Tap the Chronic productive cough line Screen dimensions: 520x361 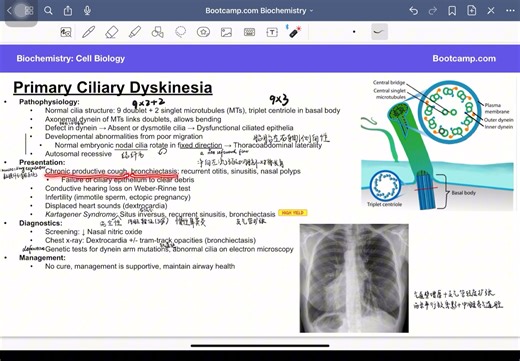[x=173, y=171]
